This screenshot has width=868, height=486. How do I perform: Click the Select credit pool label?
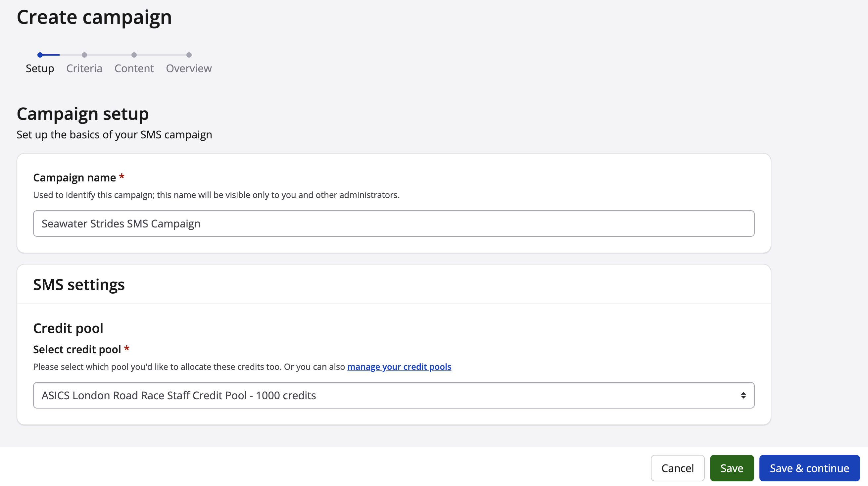(x=77, y=350)
